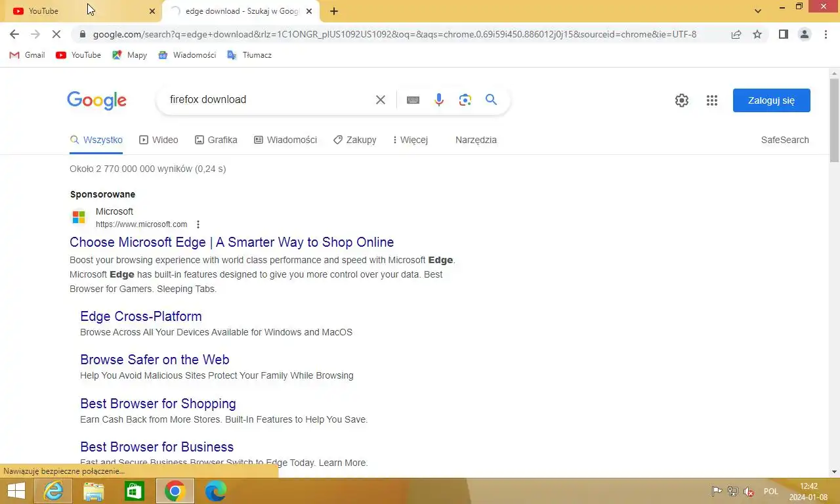
Task: Open the YouTube bookmark
Action: 79,55
